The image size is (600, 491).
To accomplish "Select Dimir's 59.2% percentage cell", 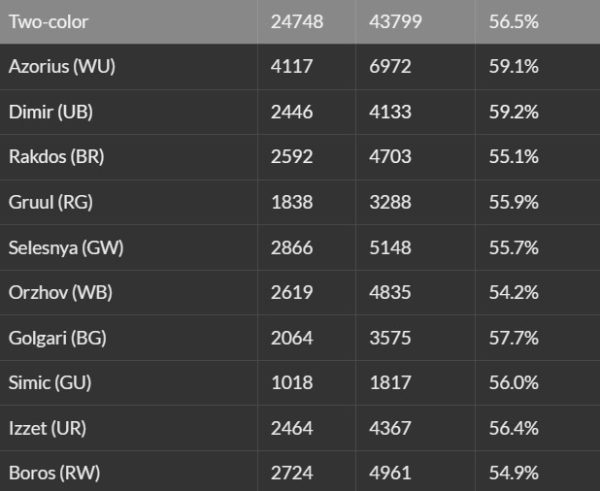I will [515, 112].
